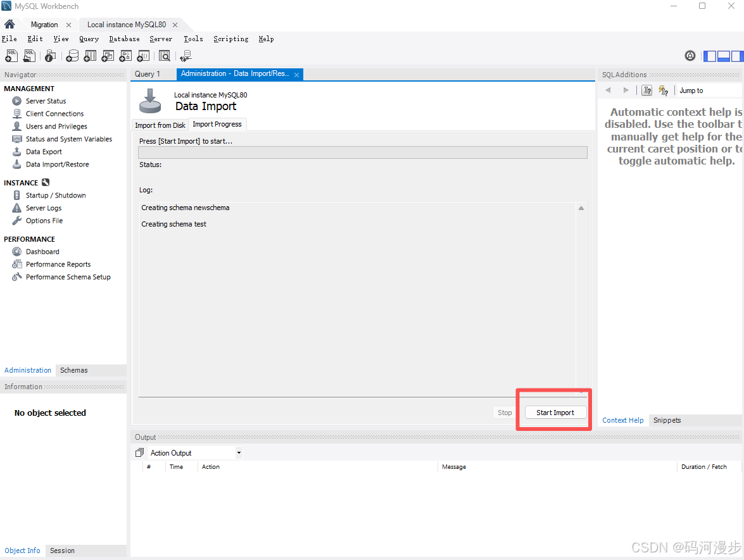Click the context help back arrow
Screen dimensions: 744x560
pyautogui.click(x=608, y=90)
